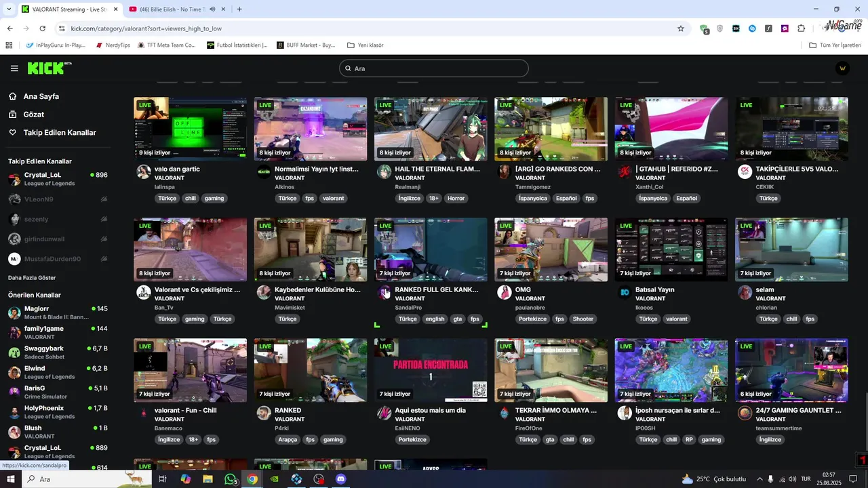Open the Windows Start menu
Viewport: 868px width, 488px height.
[11, 479]
